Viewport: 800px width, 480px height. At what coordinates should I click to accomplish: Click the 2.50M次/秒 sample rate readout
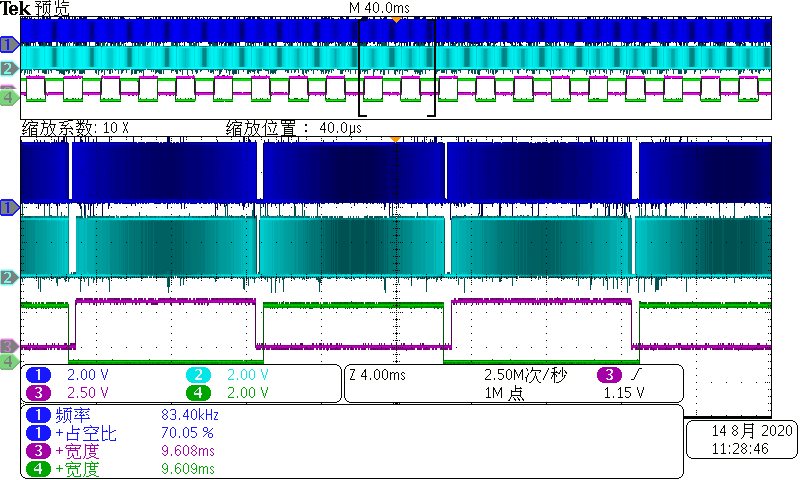point(525,375)
